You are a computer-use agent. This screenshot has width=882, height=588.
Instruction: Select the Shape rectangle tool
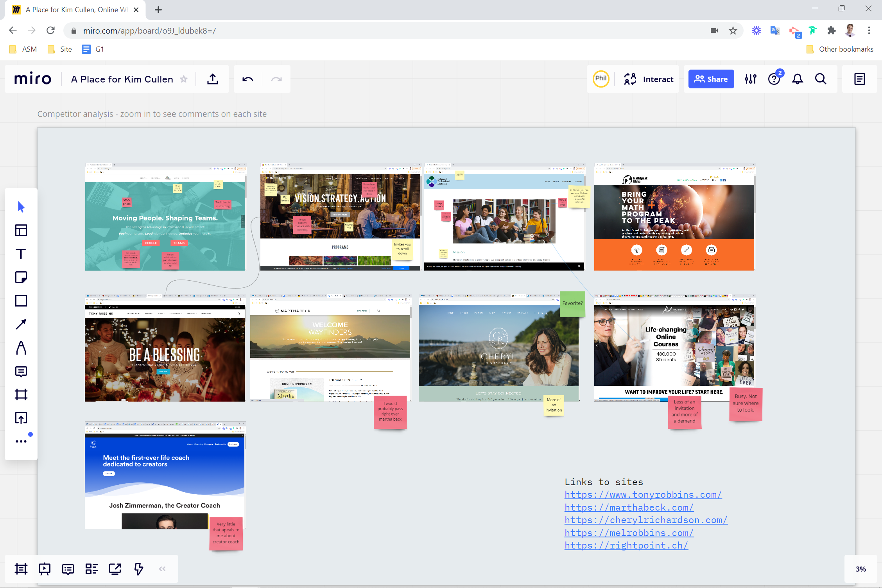tap(21, 301)
